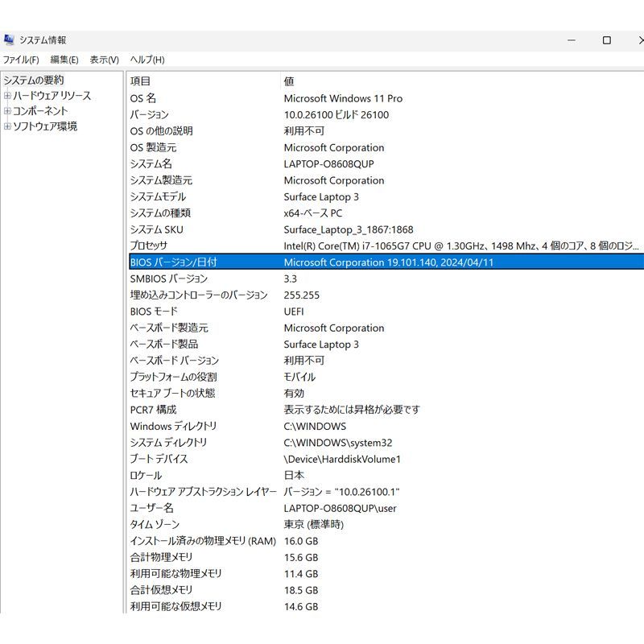
Task: Select the システムモデル row
Action: [x=386, y=196]
